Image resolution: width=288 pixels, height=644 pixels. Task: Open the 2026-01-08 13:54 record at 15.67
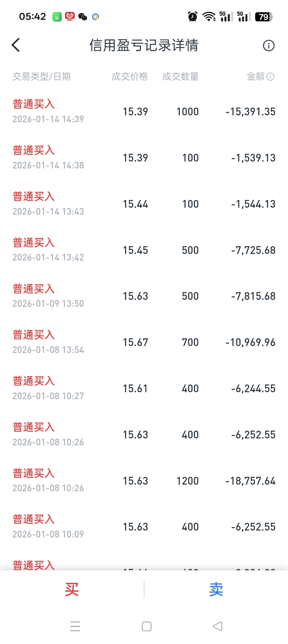(144, 342)
